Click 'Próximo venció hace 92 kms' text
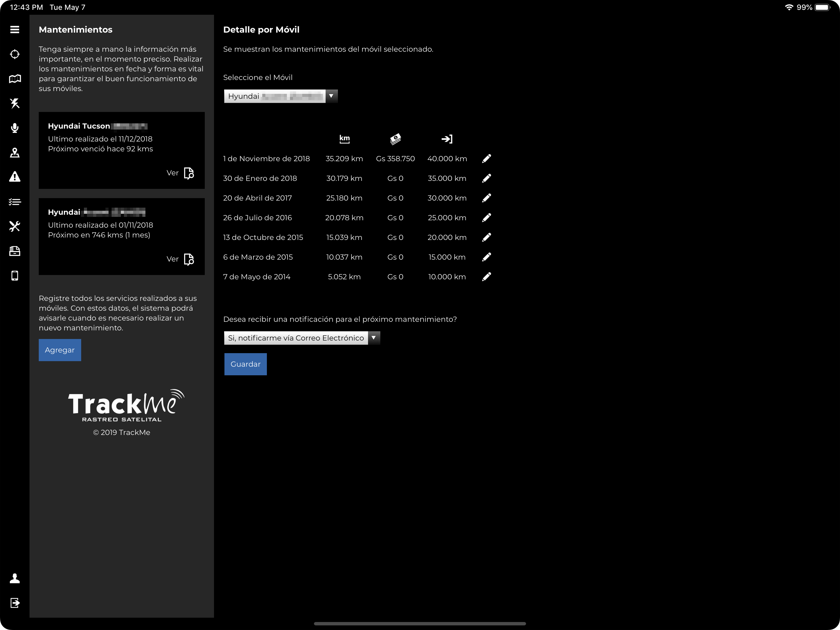 click(100, 149)
